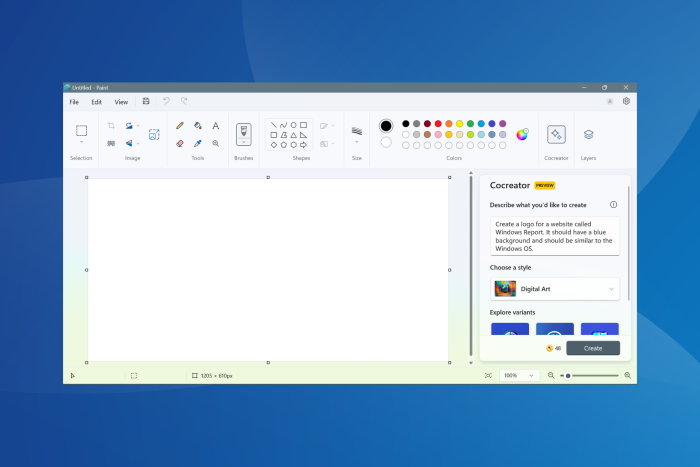The width and height of the screenshot is (700, 467).
Task: Click the Fit to window icon
Action: pos(488,375)
